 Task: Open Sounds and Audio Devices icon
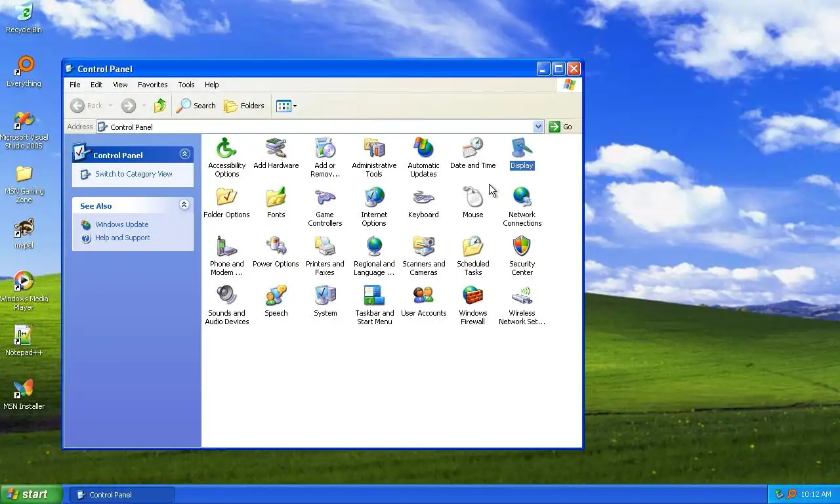[x=226, y=304]
